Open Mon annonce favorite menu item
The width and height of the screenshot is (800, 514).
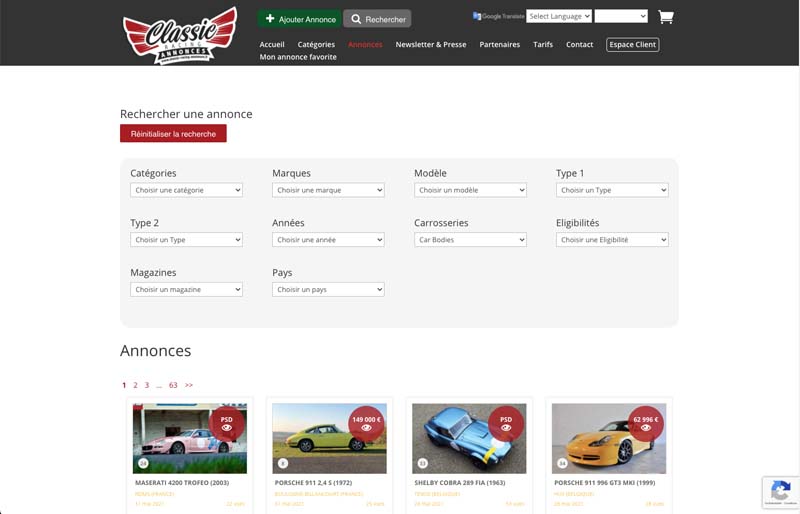point(298,57)
